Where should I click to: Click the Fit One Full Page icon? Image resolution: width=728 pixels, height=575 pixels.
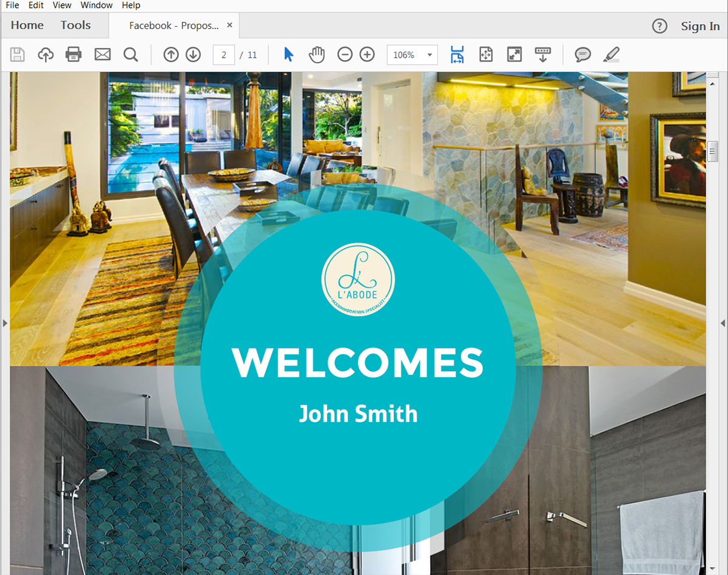(x=486, y=55)
